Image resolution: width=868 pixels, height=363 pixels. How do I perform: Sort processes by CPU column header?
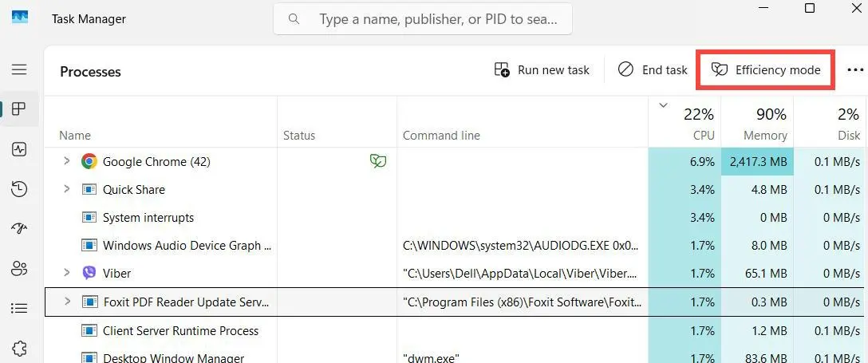click(685, 124)
